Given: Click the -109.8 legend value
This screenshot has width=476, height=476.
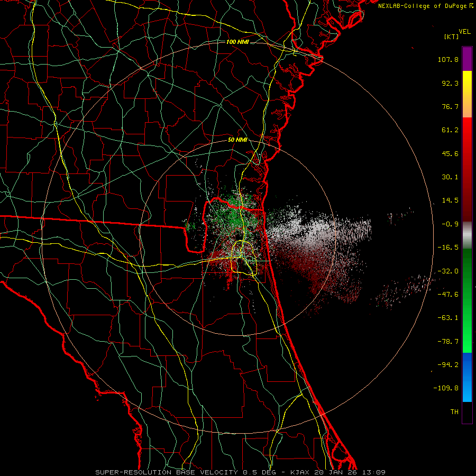Looking at the screenshot, I should click(446, 388).
